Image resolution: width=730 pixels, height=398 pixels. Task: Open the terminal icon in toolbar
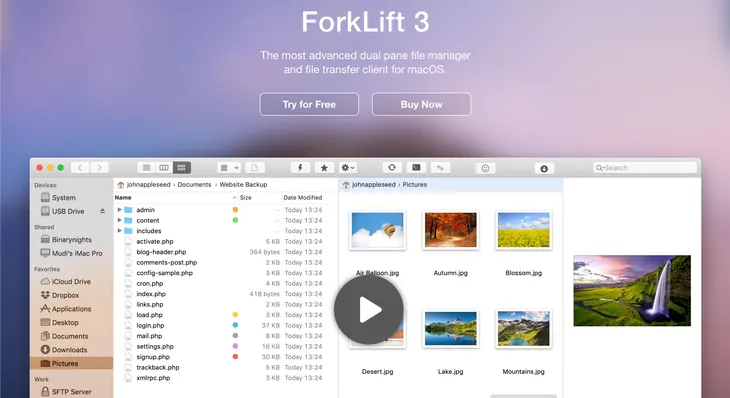416,168
